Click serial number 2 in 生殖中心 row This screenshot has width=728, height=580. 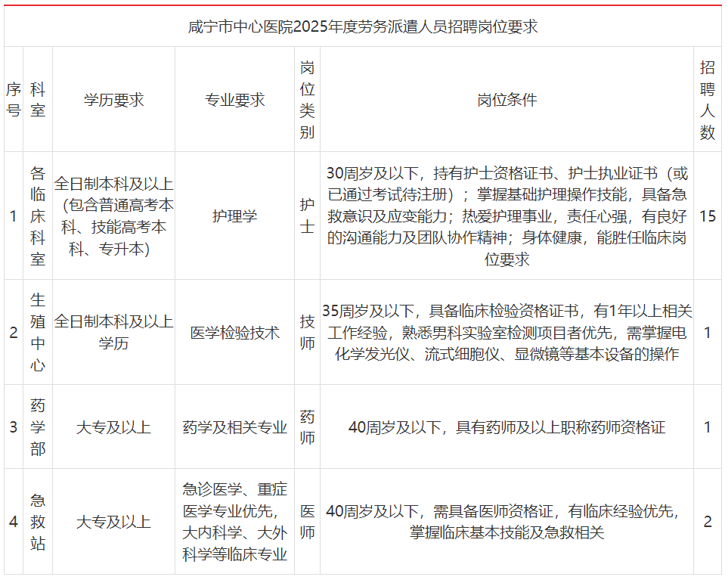tap(14, 333)
